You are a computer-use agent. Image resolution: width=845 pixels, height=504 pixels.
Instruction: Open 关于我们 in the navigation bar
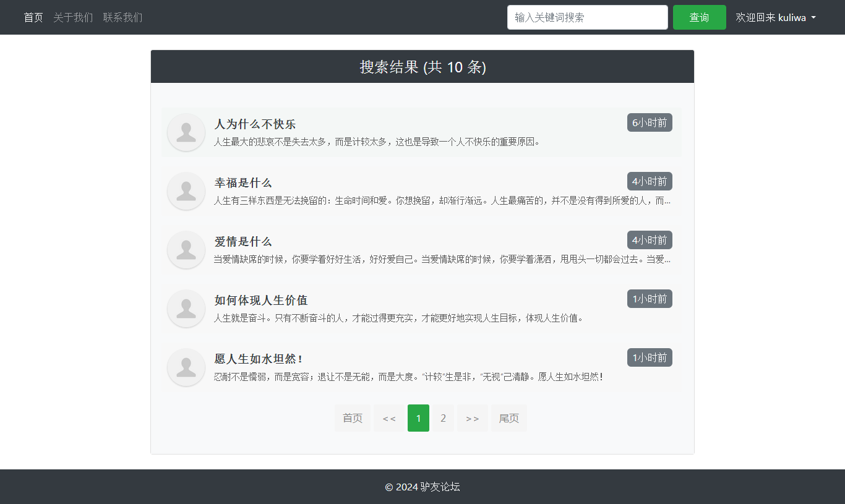tap(73, 17)
